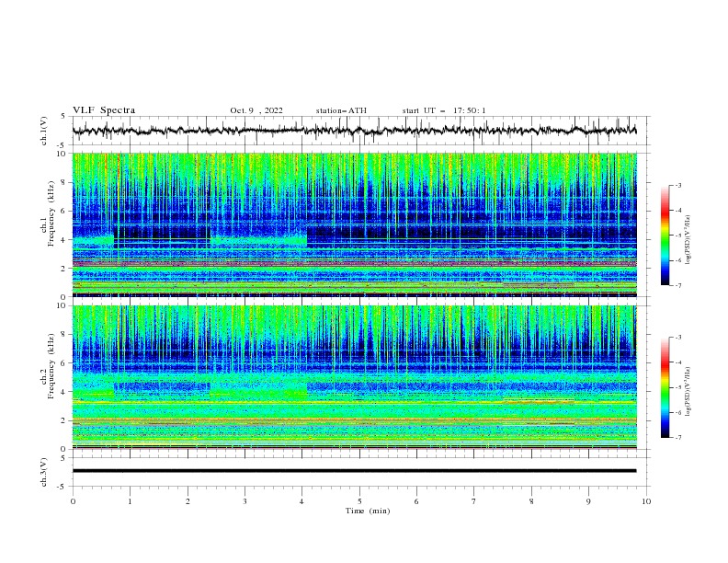Viewport: 728px width, 563px height.
Task: Click the ch.2 "Frequency (kHz)" axis label
Action: coord(51,366)
